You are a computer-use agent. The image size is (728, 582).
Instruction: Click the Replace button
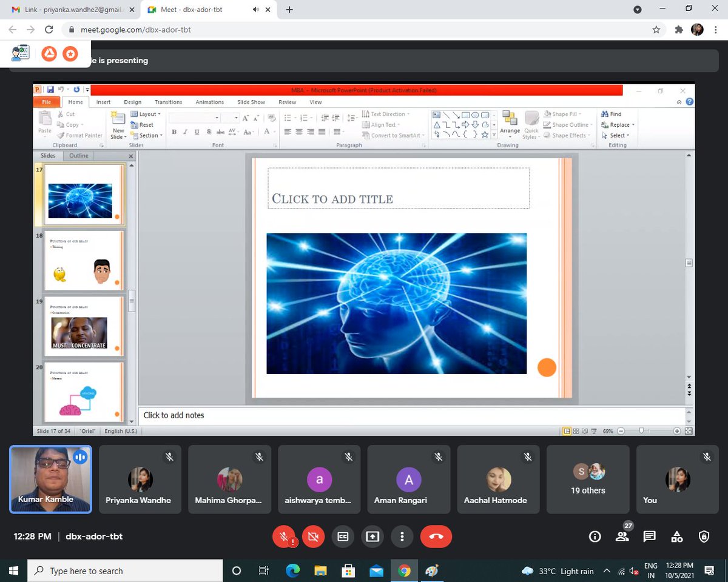coord(618,125)
